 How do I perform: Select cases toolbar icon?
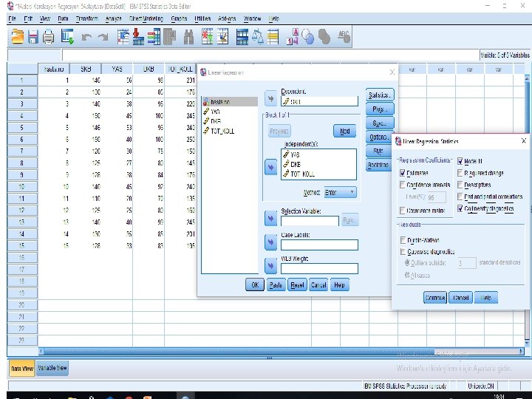[x=273, y=37]
